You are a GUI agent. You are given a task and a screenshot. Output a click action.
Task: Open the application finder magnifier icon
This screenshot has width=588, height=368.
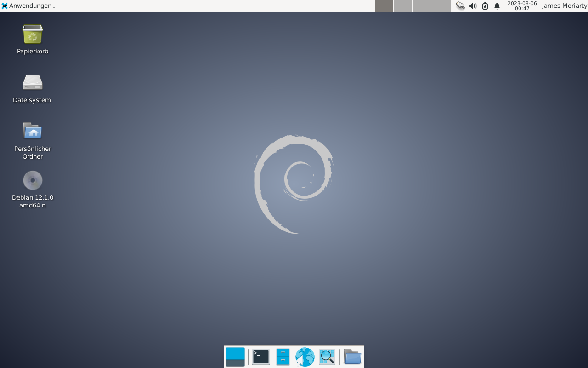[x=327, y=357]
